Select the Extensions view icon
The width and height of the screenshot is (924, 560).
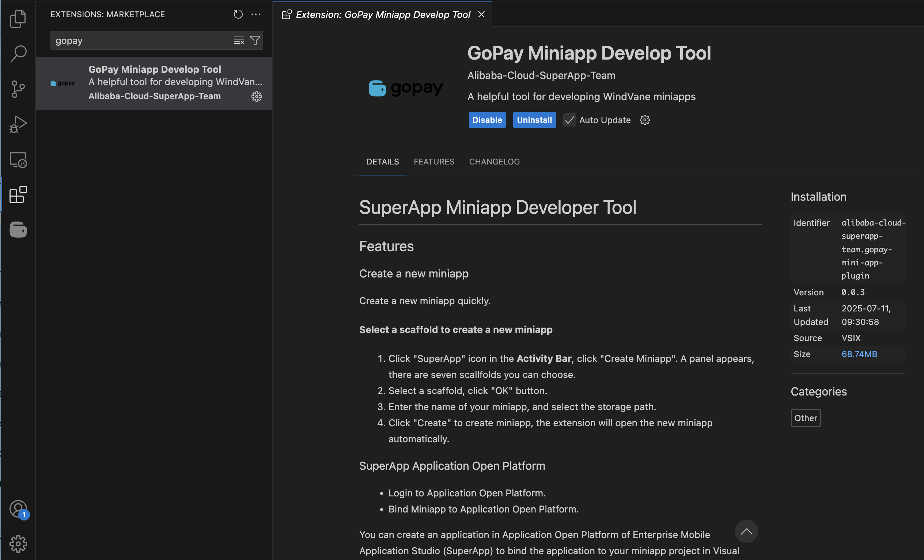pos(18,195)
